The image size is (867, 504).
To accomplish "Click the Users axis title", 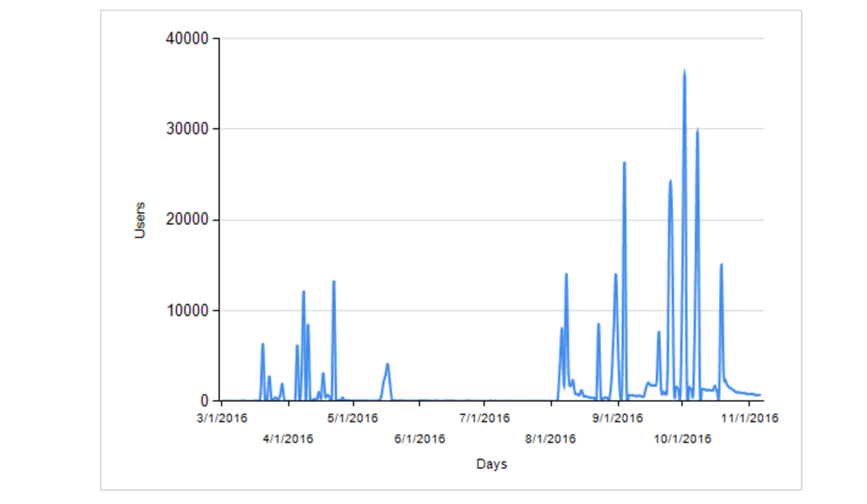I will tap(140, 220).
